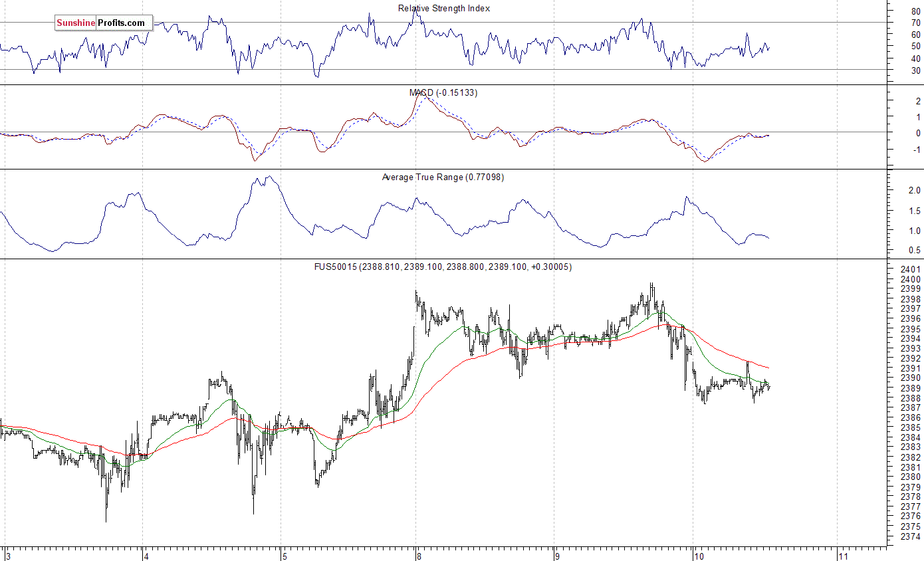Click the 2395 price axis value
Screen dimensions: 924x561
tap(911, 329)
